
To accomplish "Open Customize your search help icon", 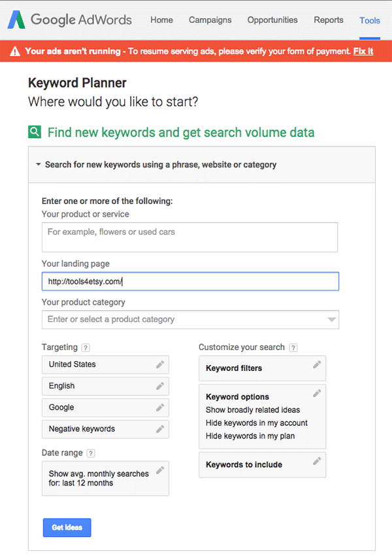I will [293, 347].
